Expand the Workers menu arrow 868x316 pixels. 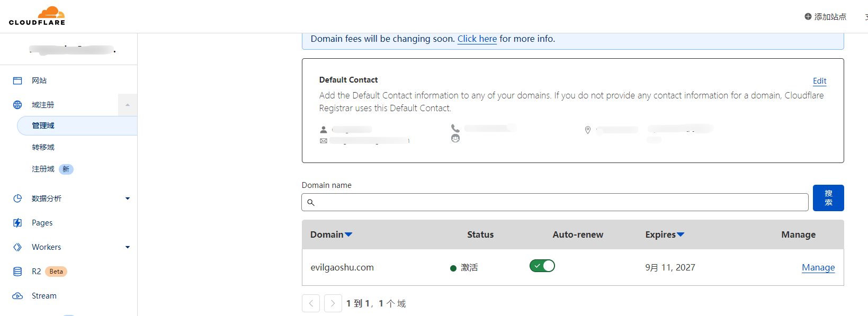tap(128, 247)
